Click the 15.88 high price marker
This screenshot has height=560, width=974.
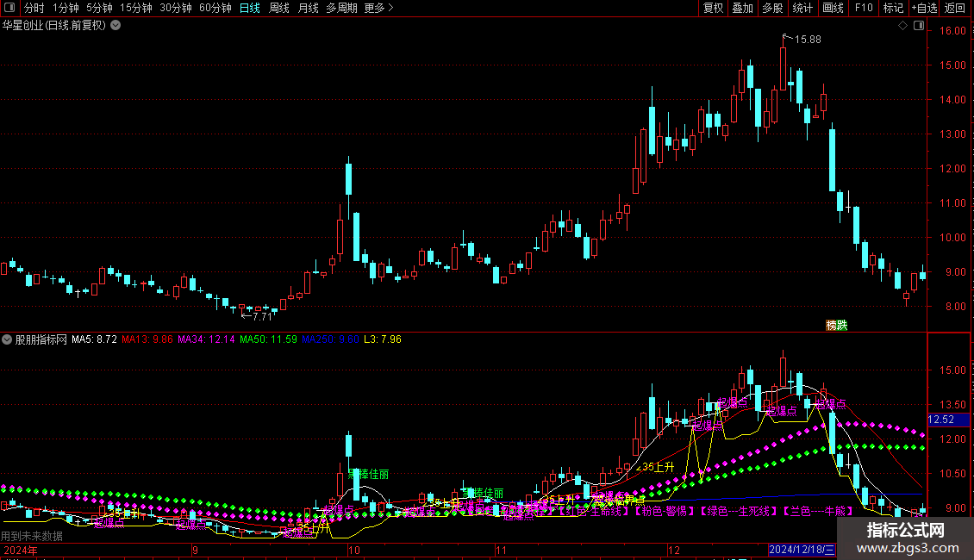click(808, 40)
